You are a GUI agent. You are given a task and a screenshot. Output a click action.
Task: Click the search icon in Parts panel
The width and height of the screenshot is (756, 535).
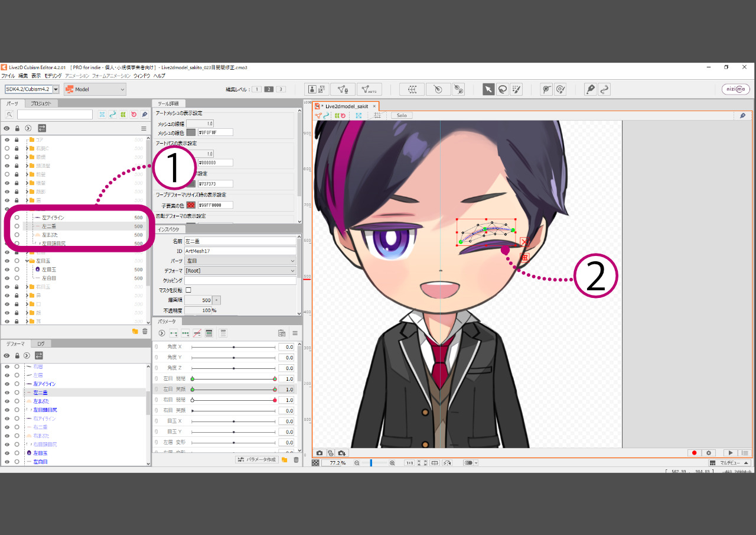[x=9, y=115]
